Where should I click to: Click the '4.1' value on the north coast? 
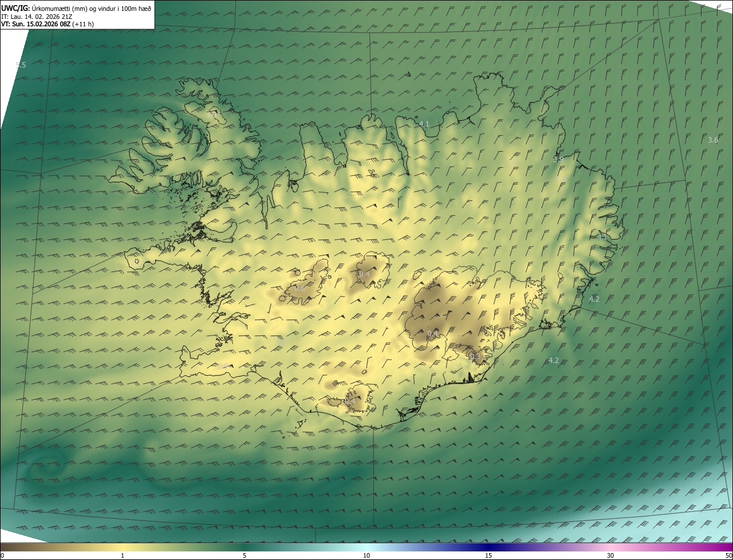coord(424,124)
